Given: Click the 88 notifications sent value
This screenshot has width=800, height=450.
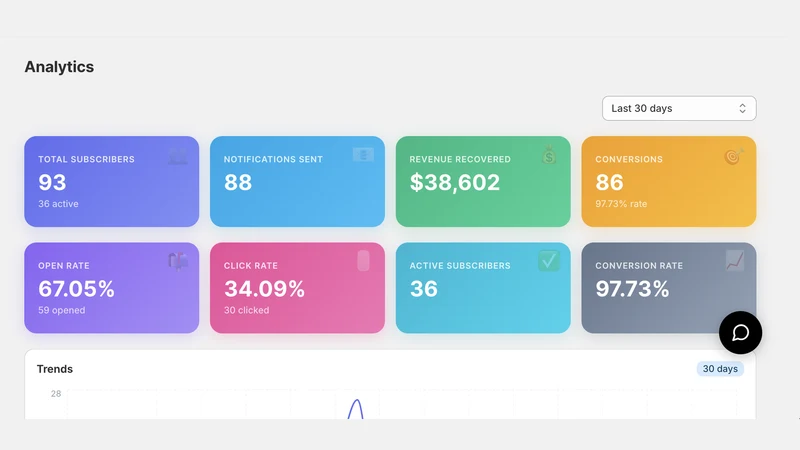Looking at the screenshot, I should coord(238,182).
